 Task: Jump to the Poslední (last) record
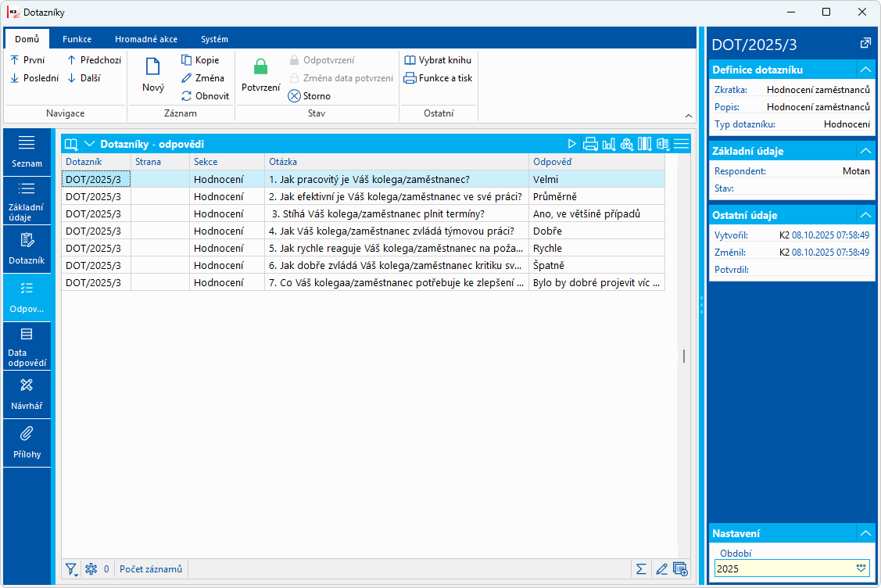tap(35, 78)
